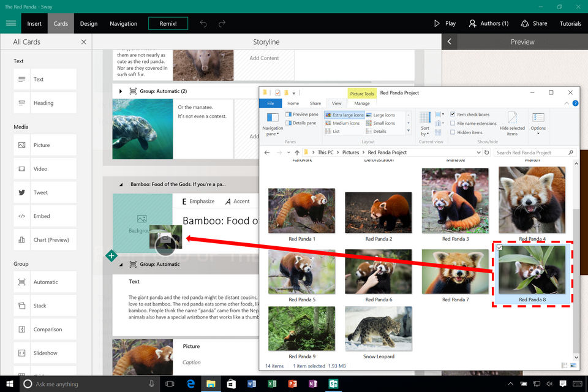Click the Undo arrow icon
The width and height of the screenshot is (588, 392).
203,23
